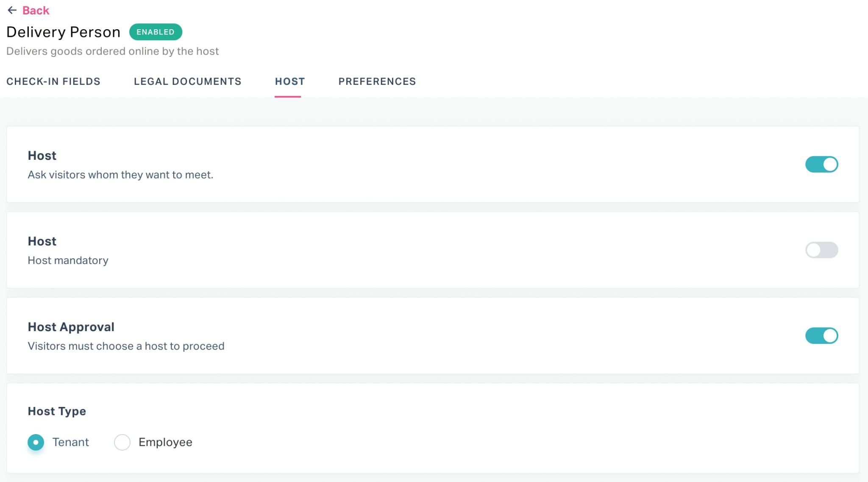Turn off the Host Approval toggle

click(821, 336)
